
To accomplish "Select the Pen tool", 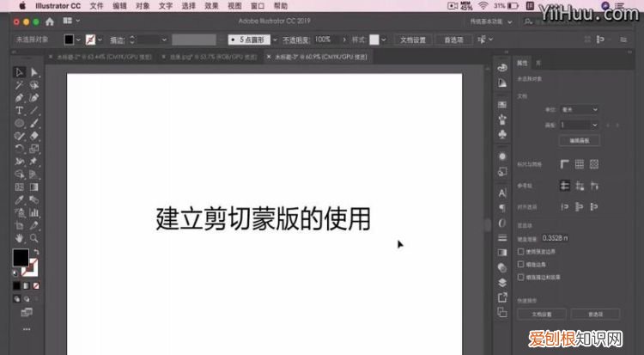I will [x=19, y=98].
